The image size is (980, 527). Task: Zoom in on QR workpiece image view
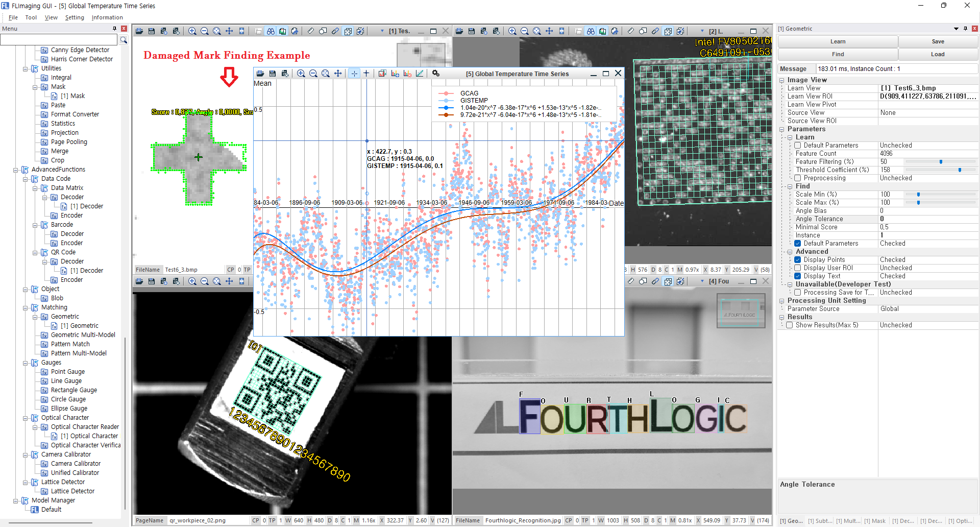tap(192, 281)
